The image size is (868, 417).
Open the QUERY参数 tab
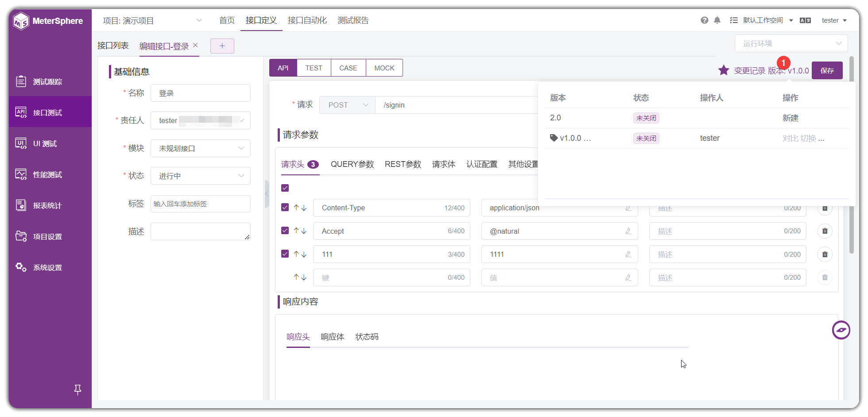(x=352, y=164)
